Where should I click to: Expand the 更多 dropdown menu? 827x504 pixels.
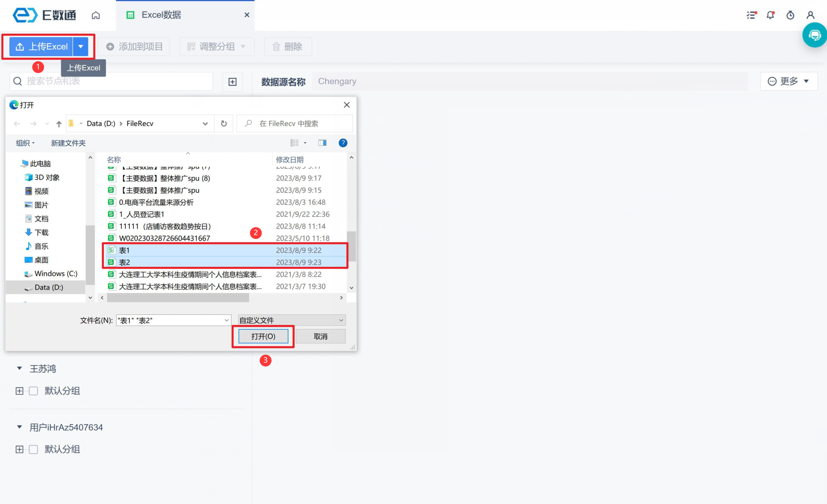tap(789, 81)
